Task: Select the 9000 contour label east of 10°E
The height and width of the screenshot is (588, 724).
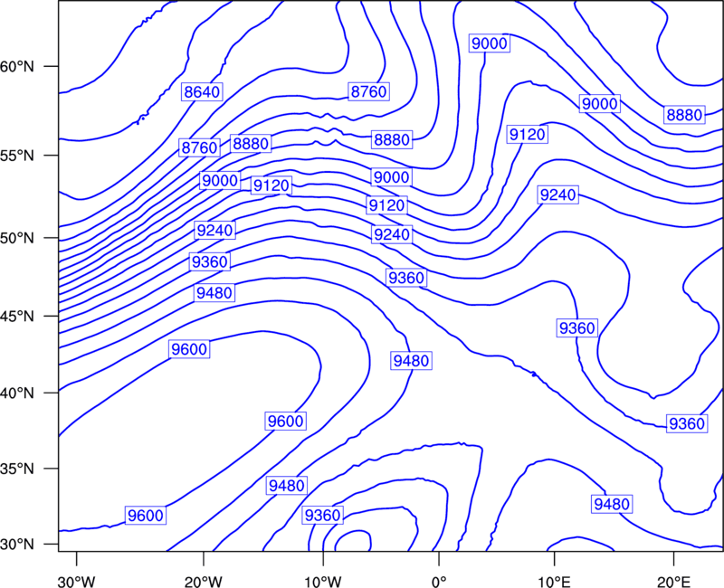Action: (600, 104)
